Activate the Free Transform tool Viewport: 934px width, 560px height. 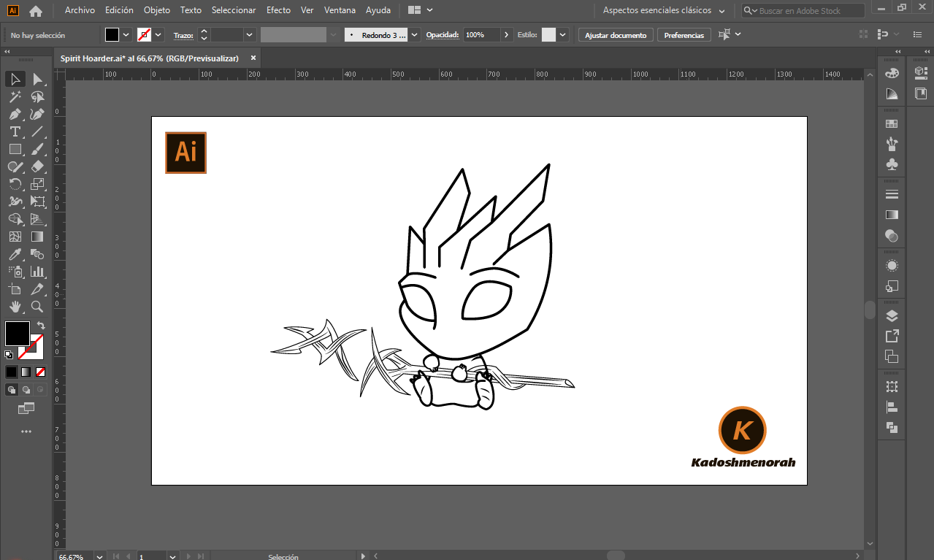(38, 202)
